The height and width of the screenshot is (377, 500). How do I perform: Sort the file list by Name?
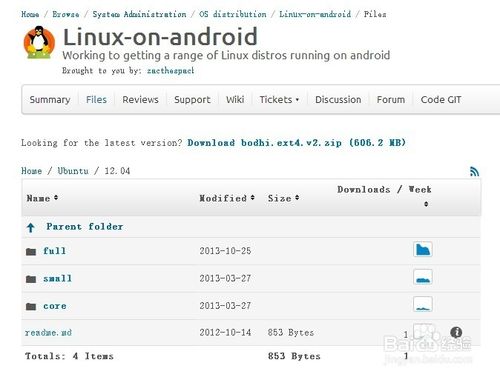[x=42, y=198]
